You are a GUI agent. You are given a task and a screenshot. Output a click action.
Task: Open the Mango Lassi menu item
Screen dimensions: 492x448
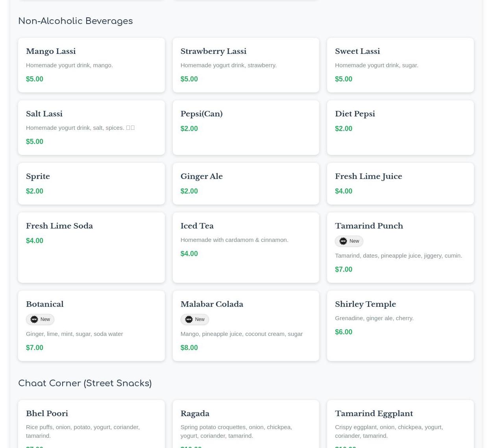[x=51, y=52]
